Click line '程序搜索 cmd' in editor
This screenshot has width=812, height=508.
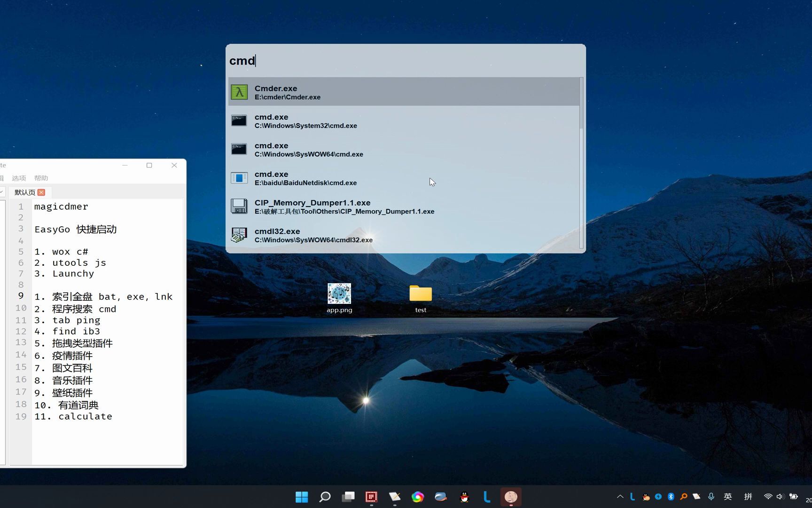coord(75,309)
